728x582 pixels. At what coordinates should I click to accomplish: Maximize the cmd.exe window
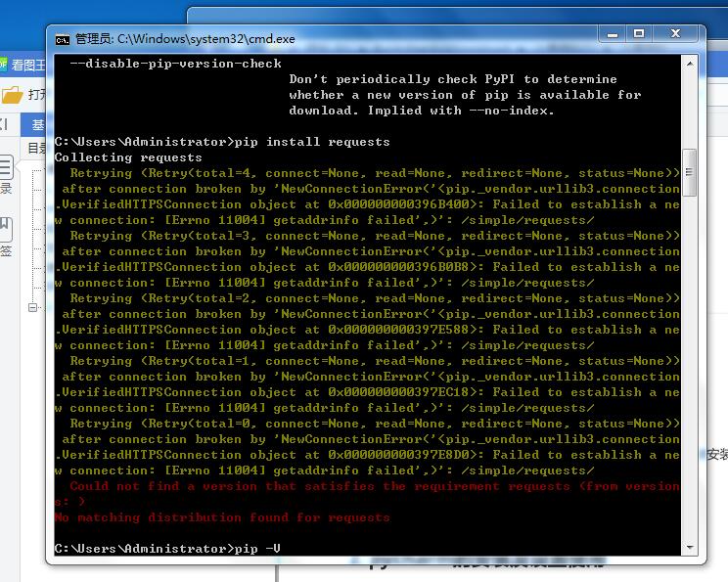[x=639, y=34]
